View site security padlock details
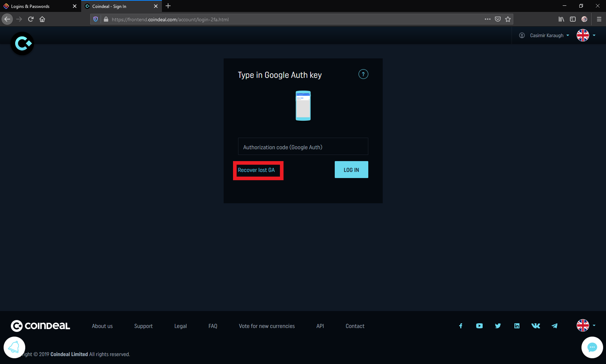This screenshot has height=364, width=606. [106, 19]
